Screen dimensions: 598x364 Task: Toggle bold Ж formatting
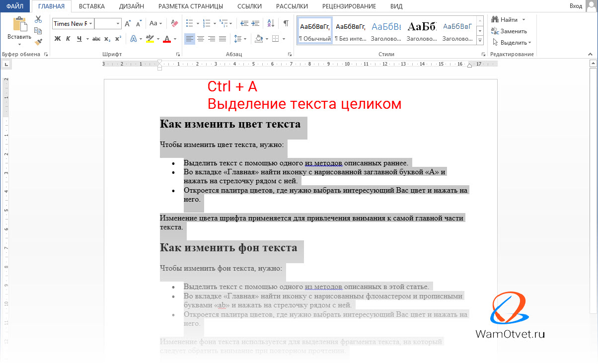point(58,39)
